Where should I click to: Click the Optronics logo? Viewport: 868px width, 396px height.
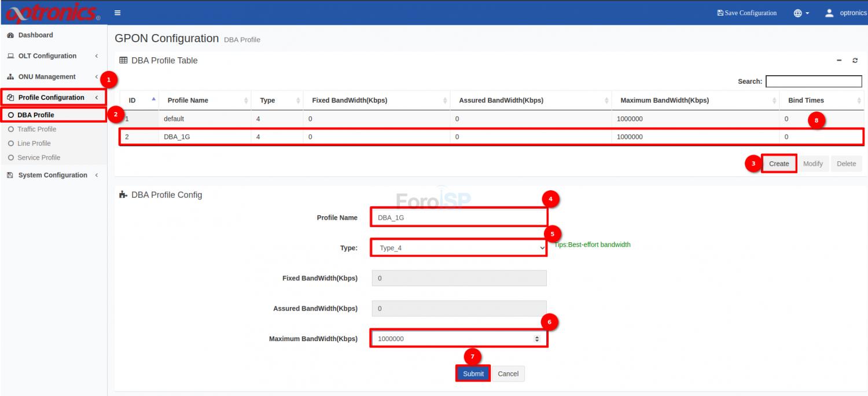pos(52,12)
